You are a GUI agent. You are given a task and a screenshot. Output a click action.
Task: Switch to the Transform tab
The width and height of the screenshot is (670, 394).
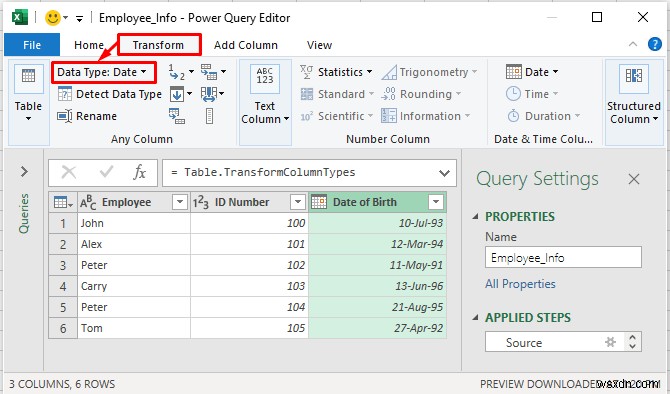158,45
